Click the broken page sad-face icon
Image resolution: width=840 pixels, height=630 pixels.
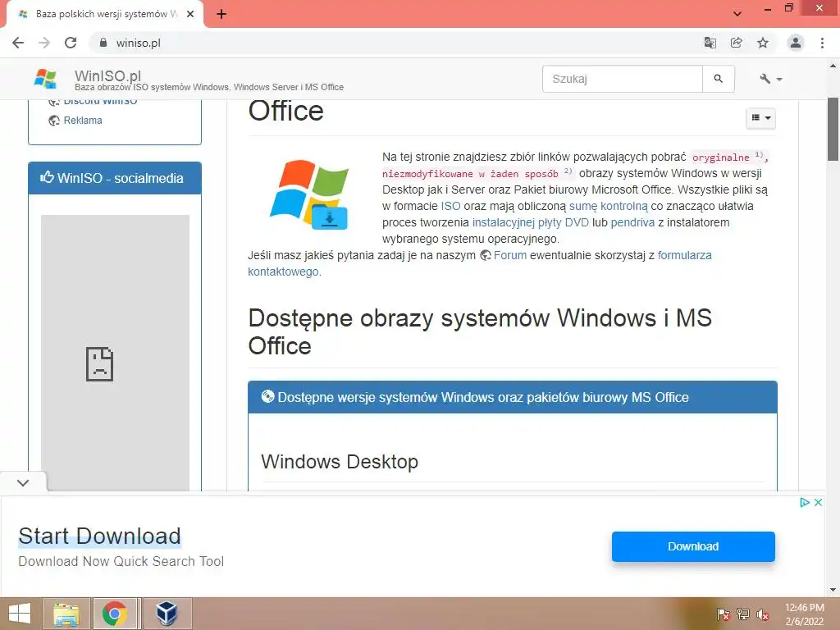(99, 364)
